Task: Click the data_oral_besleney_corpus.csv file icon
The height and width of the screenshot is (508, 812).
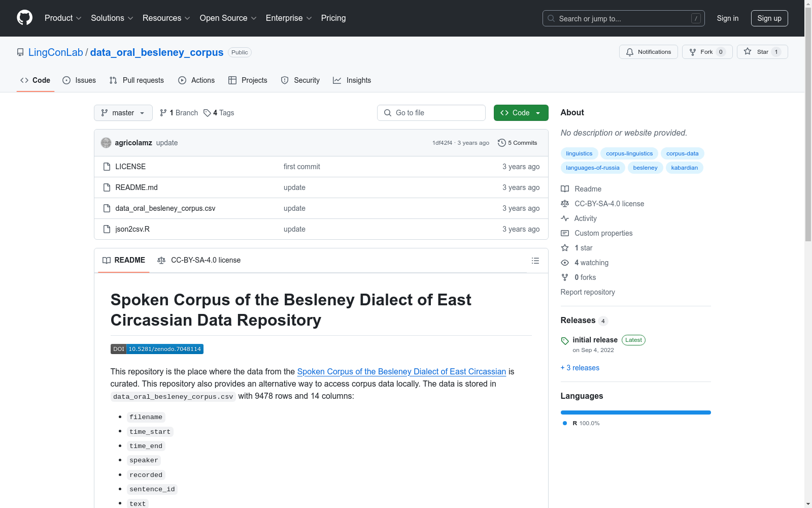Action: [x=107, y=208]
